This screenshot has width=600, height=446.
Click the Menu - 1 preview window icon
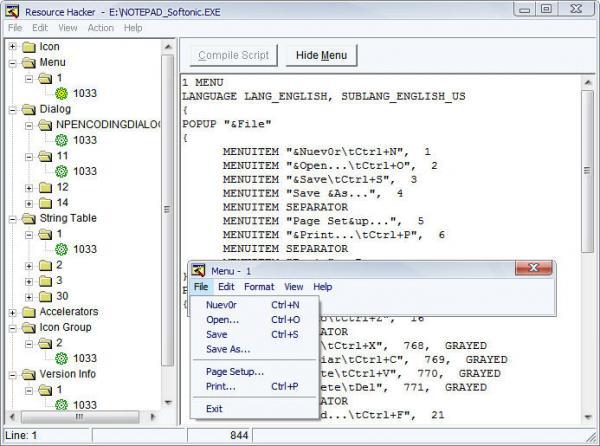click(199, 270)
